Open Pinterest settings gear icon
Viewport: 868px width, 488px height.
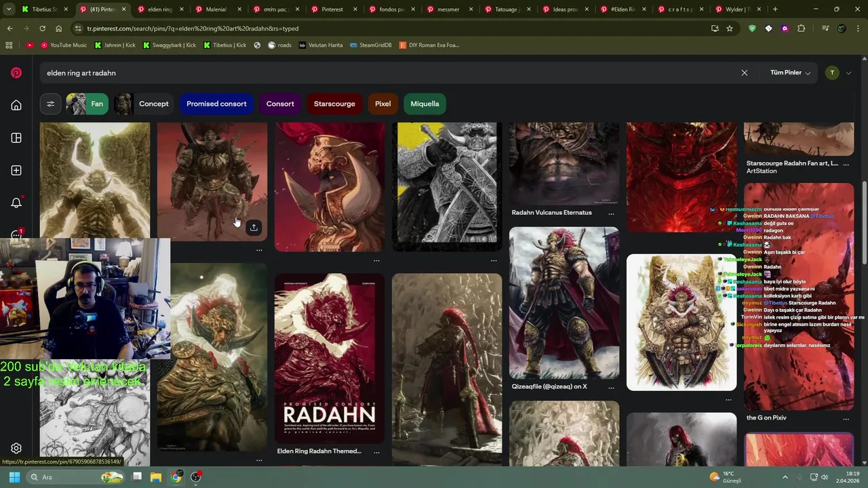point(16,448)
